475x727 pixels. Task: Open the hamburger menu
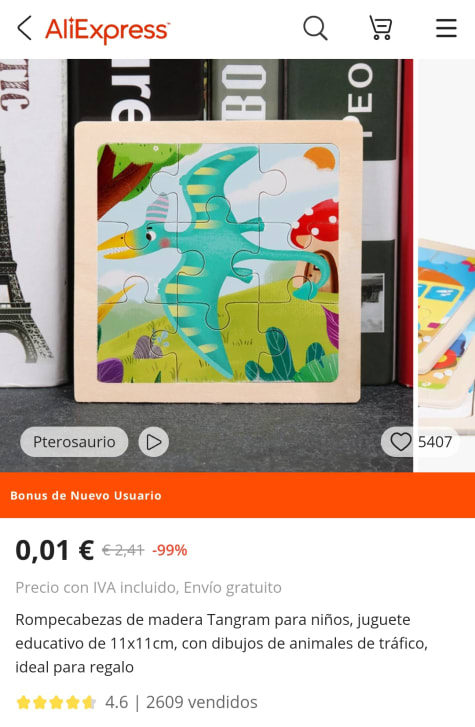click(x=446, y=28)
